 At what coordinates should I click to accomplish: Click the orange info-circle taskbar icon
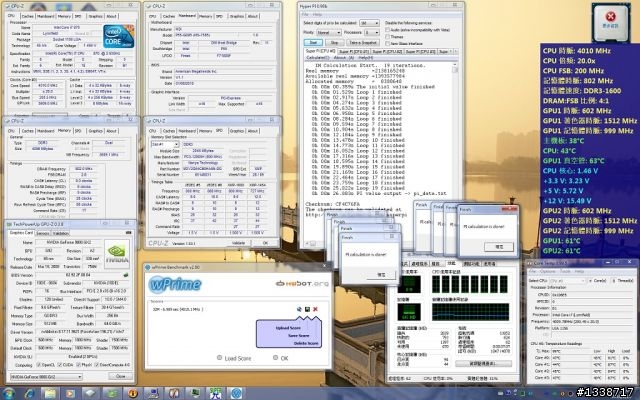132,393
